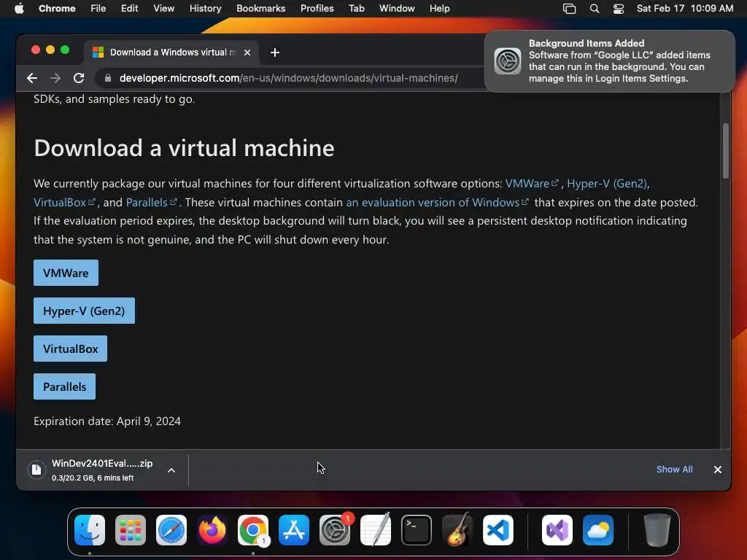747x560 pixels.
Task: Open Control Center in menu bar
Action: click(619, 9)
